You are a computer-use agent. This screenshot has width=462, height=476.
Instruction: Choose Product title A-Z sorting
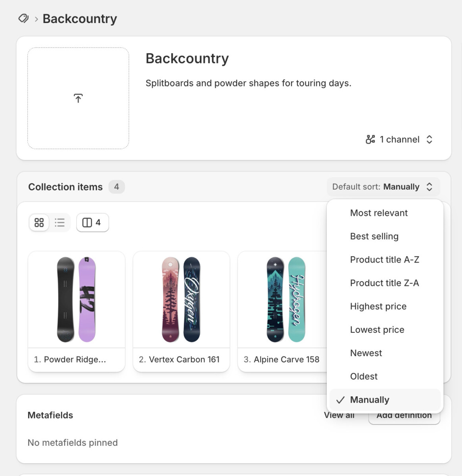[385, 260]
